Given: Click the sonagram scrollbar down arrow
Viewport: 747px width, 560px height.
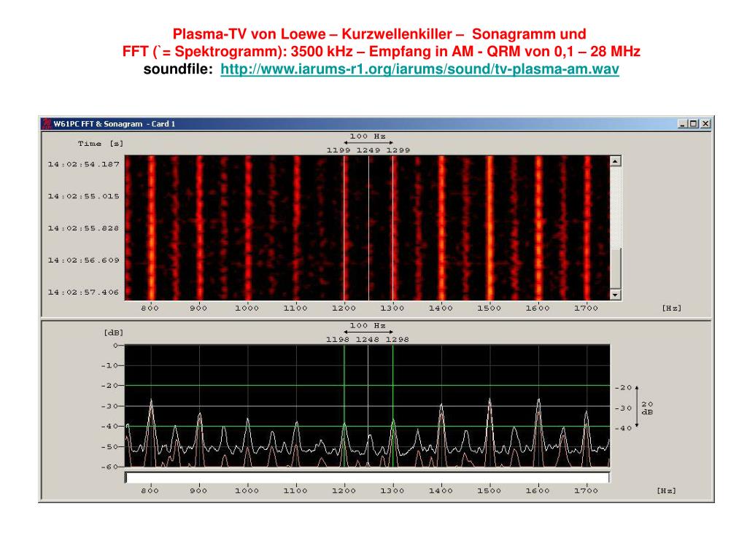Looking at the screenshot, I should click(x=616, y=295).
